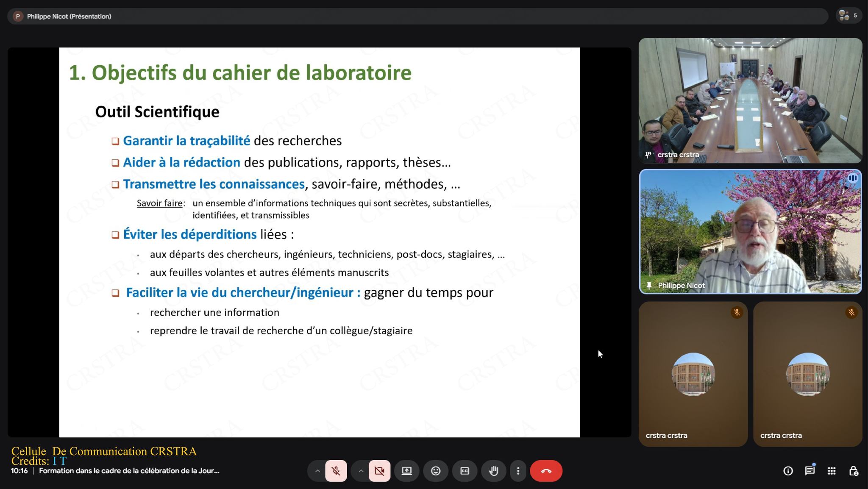This screenshot has width=868, height=489.
Task: Leave the call with red button
Action: (x=546, y=471)
